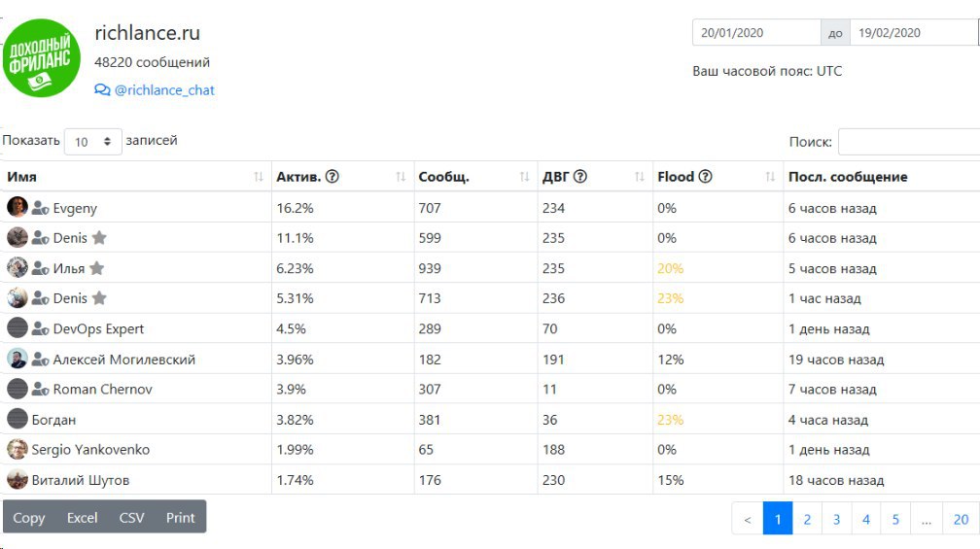The image size is (980, 549).
Task: Open the end date field 19/02/2020
Action: tap(914, 32)
